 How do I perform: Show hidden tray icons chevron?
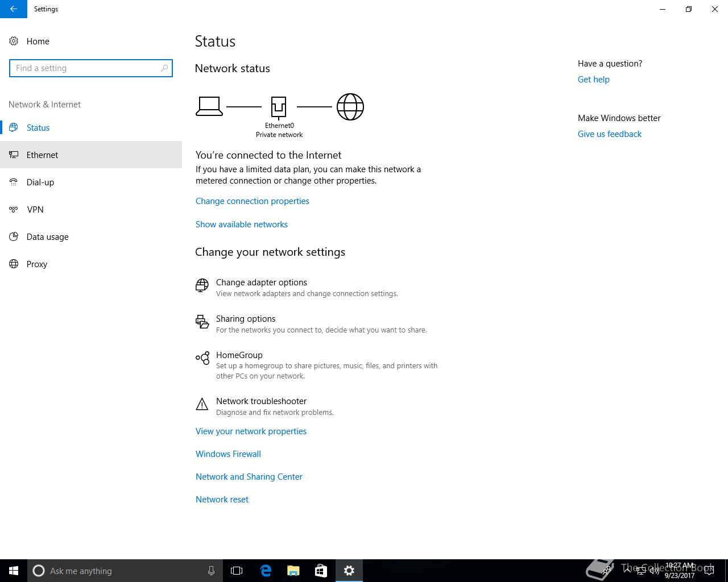[627, 571]
